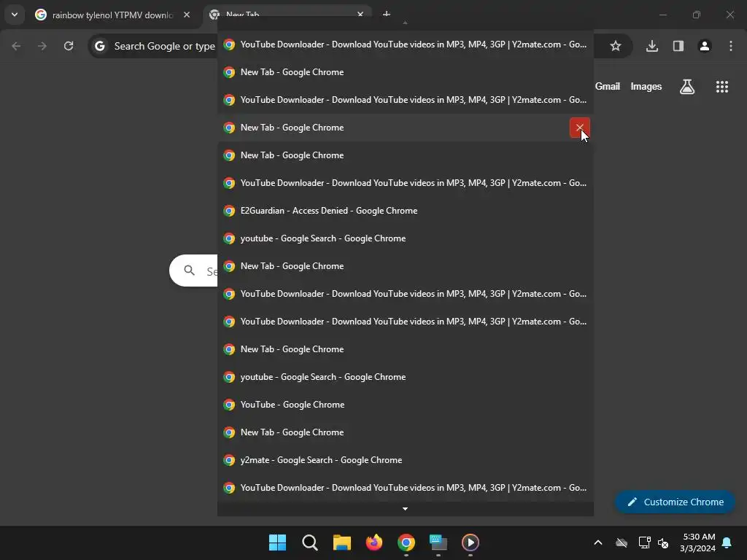Select y2mate - Google Search window entry

coord(406,460)
